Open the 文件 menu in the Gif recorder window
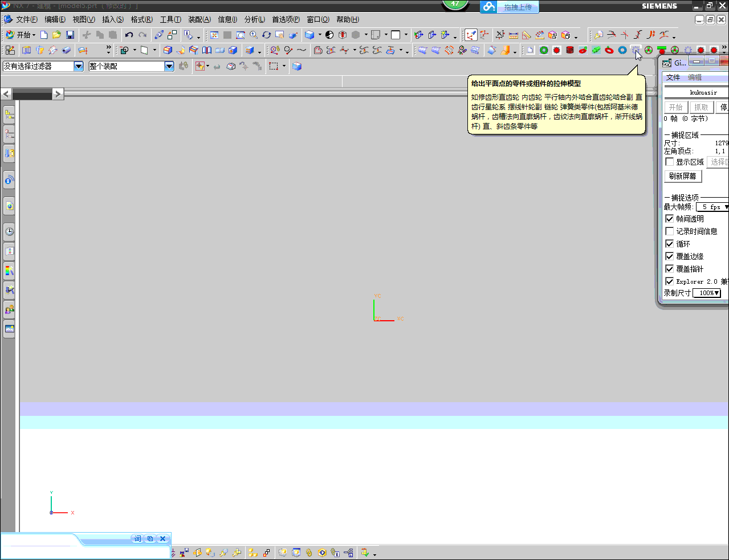 point(673,77)
